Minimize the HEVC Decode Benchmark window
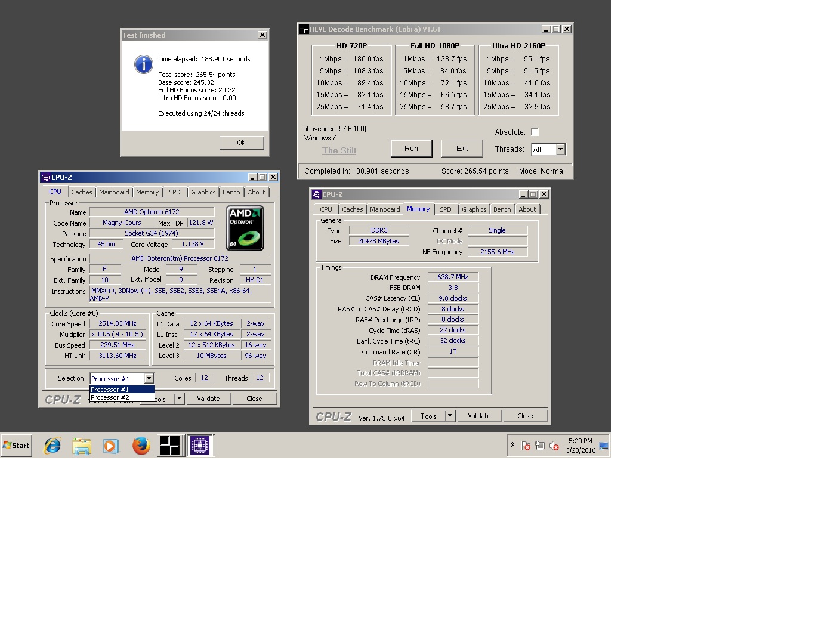The height and width of the screenshot is (630, 840). [x=546, y=29]
